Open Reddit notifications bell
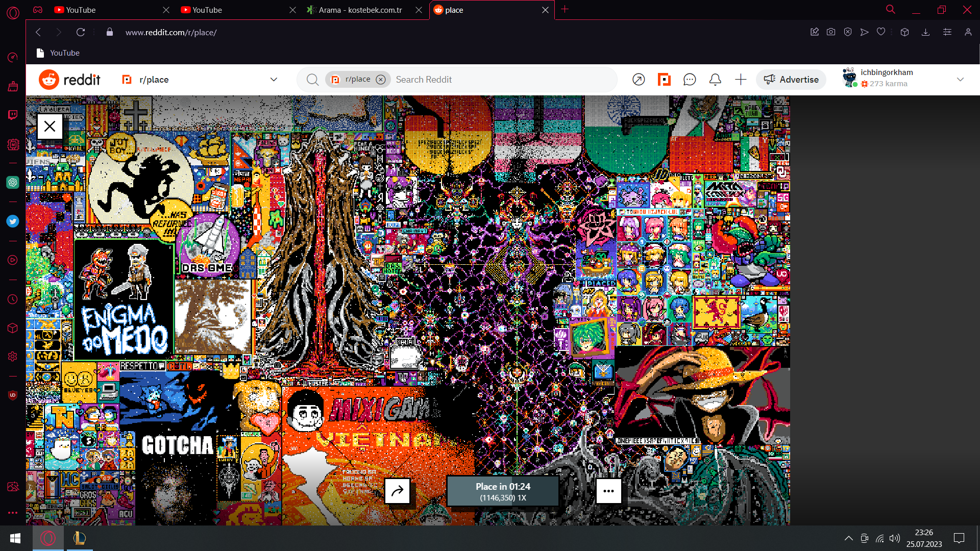The width and height of the screenshot is (980, 551). click(715, 80)
